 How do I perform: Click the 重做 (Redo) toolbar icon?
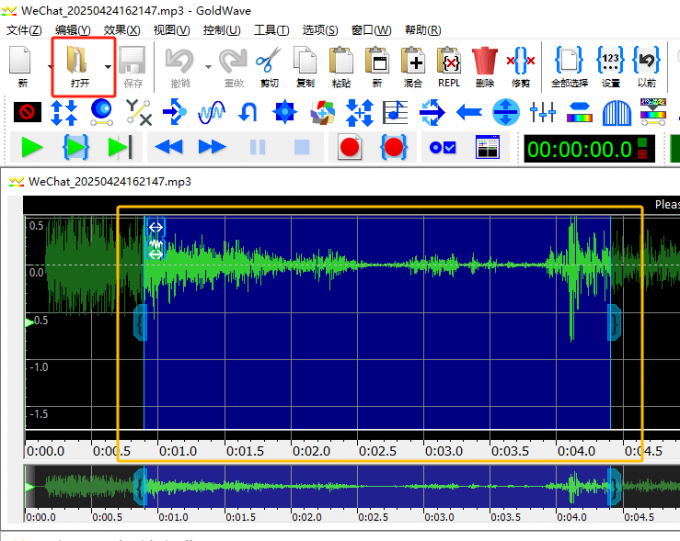[233, 61]
